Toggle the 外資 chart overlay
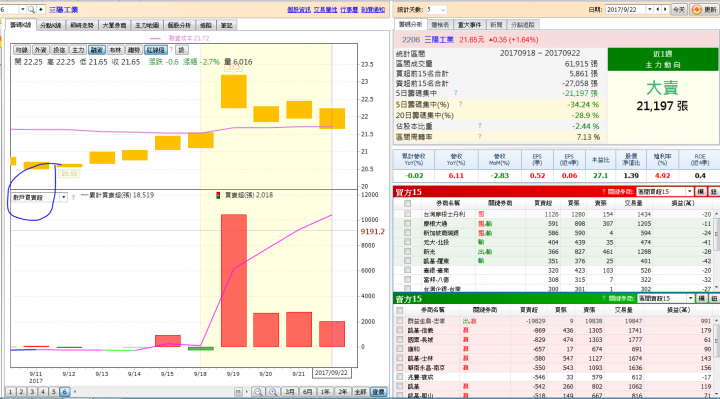Screen dimensions: 720x399 pyautogui.click(x=40, y=50)
